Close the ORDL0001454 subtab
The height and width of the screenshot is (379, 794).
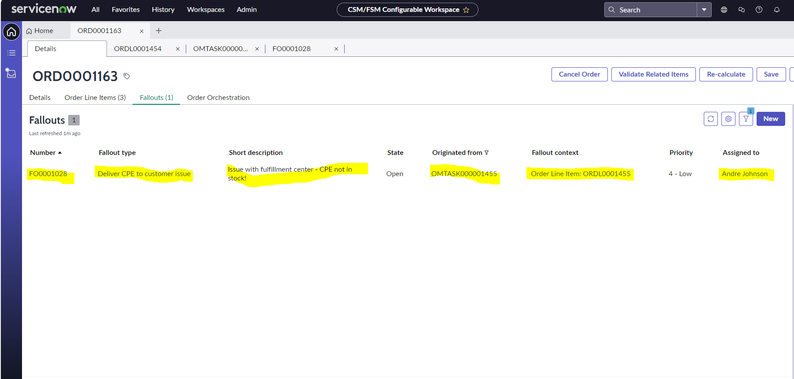pos(178,49)
